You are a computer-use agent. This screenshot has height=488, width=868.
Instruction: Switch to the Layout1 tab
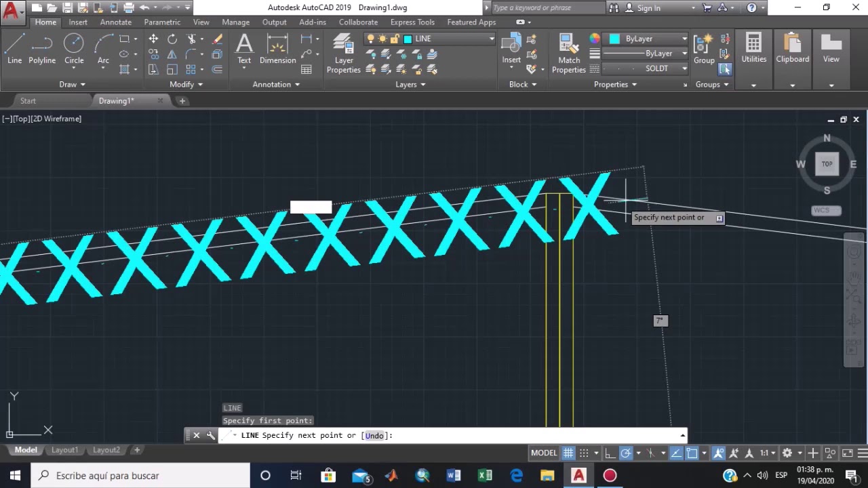coord(65,450)
